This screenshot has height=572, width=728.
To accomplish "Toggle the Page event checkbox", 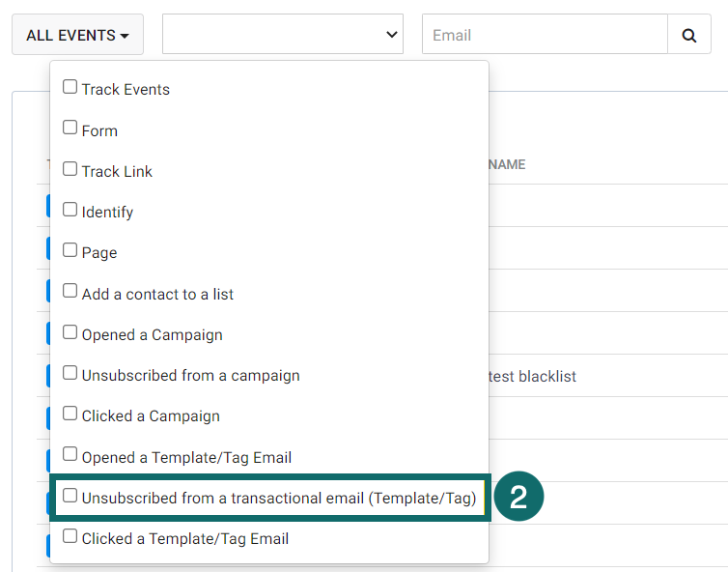I will pyautogui.click(x=70, y=250).
